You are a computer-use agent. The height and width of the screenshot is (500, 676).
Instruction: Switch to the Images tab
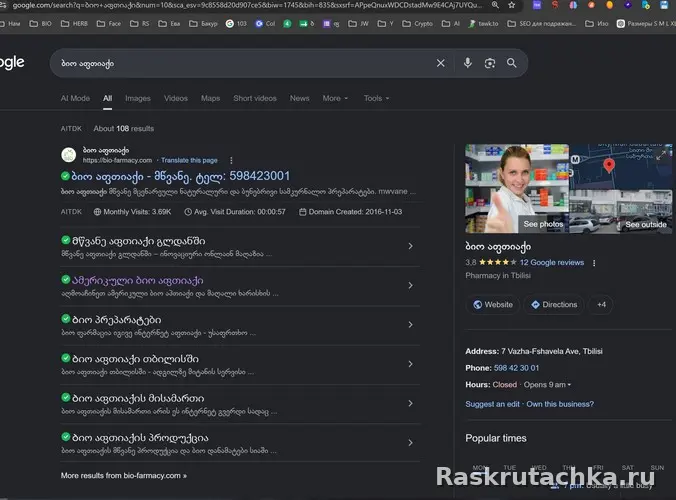click(138, 98)
